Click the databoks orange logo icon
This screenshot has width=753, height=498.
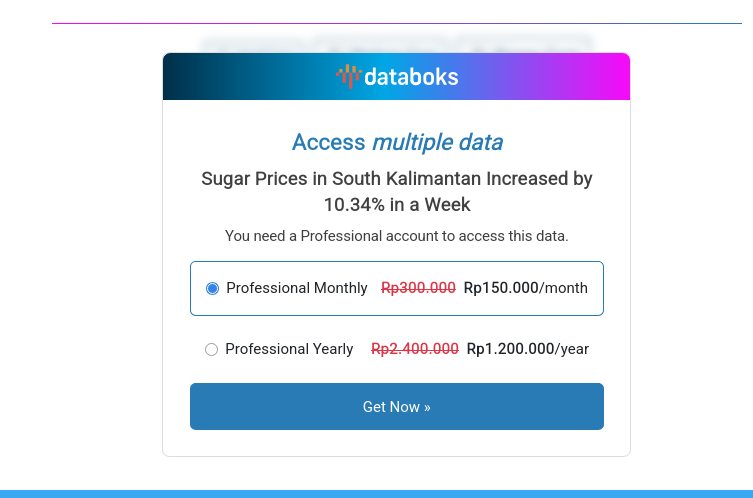coord(348,76)
